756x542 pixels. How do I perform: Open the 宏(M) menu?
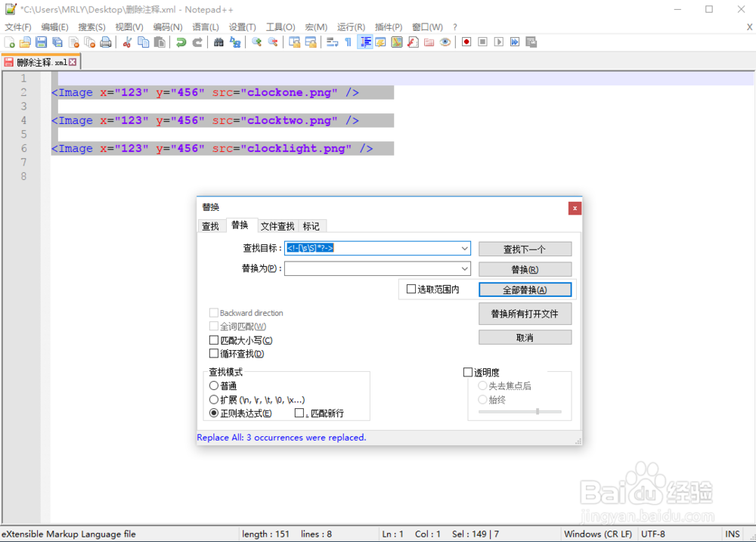point(316,26)
